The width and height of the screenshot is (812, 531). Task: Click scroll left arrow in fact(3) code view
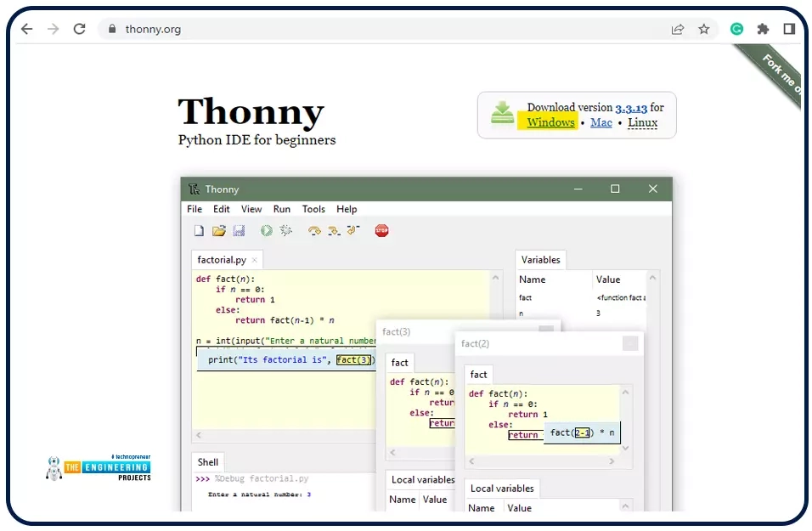[x=392, y=452]
